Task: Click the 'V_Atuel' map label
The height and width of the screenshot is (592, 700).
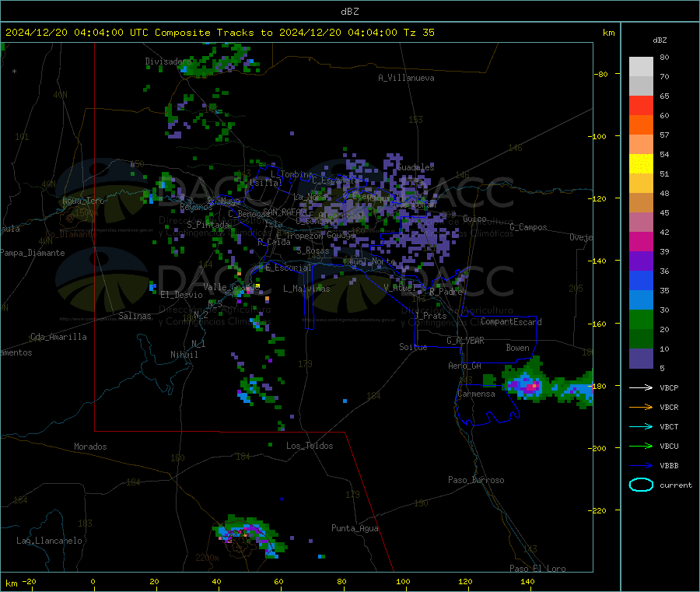Action: (401, 288)
